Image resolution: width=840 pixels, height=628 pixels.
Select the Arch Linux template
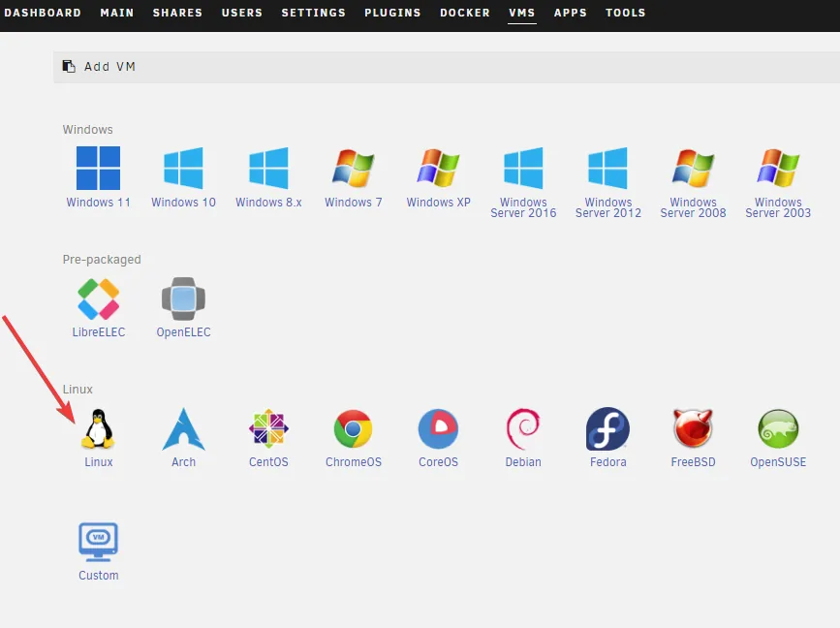point(183,429)
